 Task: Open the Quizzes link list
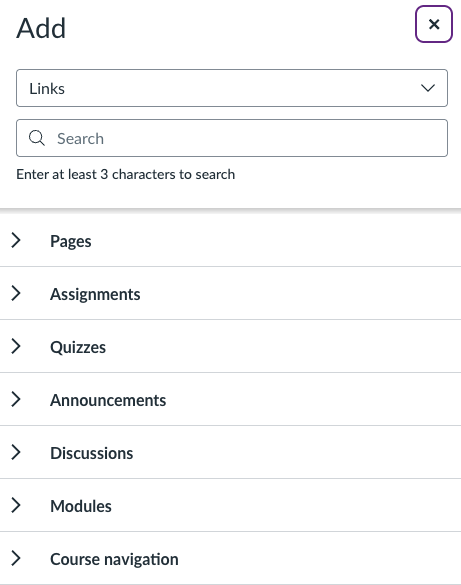pyautogui.click(x=230, y=346)
